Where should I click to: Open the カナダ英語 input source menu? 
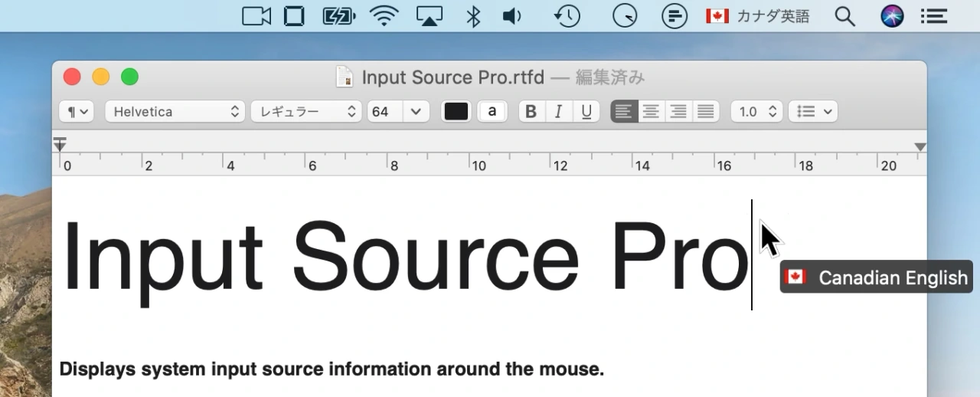[757, 16]
